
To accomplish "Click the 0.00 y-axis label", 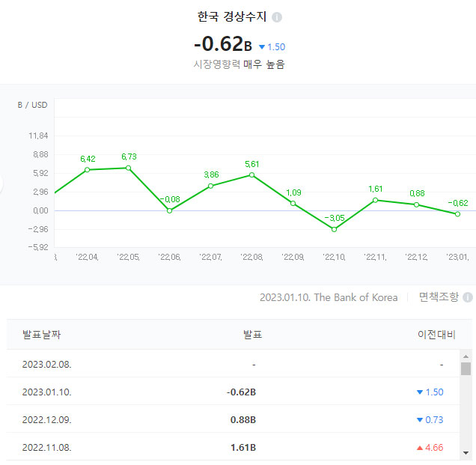I will point(40,210).
